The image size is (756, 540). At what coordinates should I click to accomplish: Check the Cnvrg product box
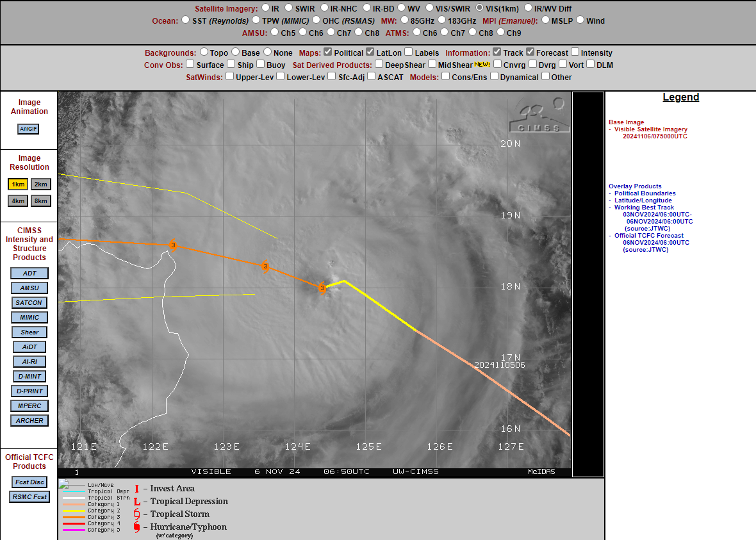[x=498, y=63]
